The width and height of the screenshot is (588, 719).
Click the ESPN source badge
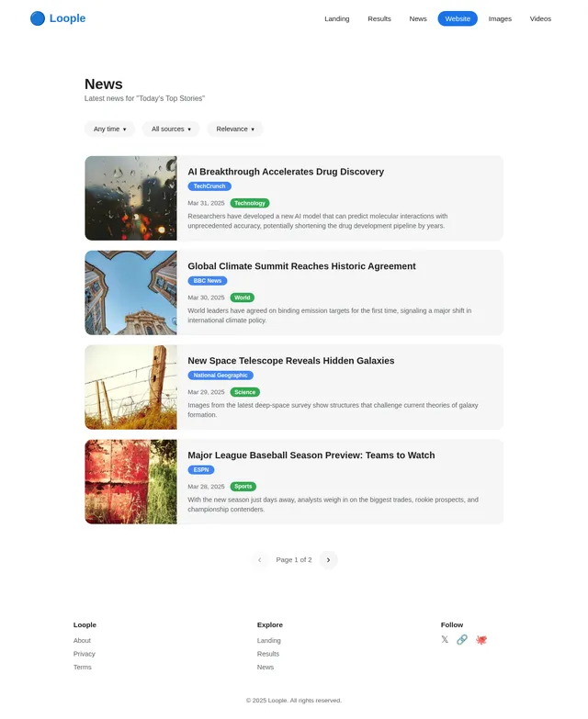point(201,469)
